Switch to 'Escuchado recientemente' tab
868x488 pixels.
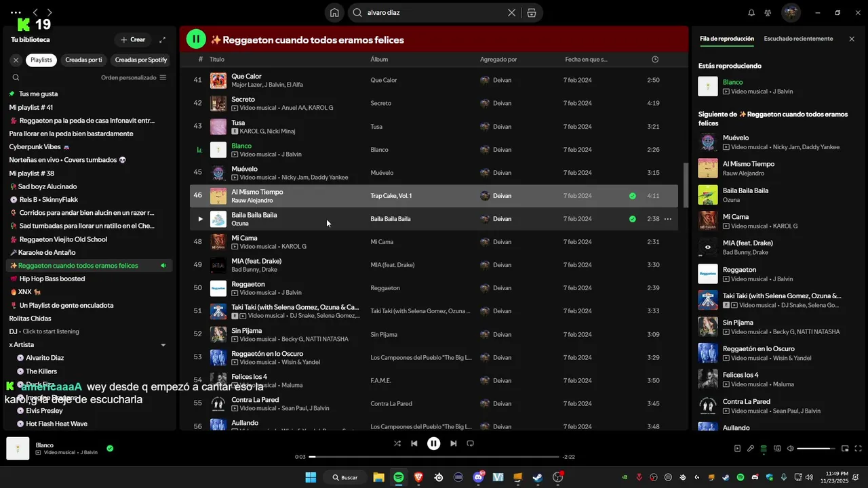point(798,39)
